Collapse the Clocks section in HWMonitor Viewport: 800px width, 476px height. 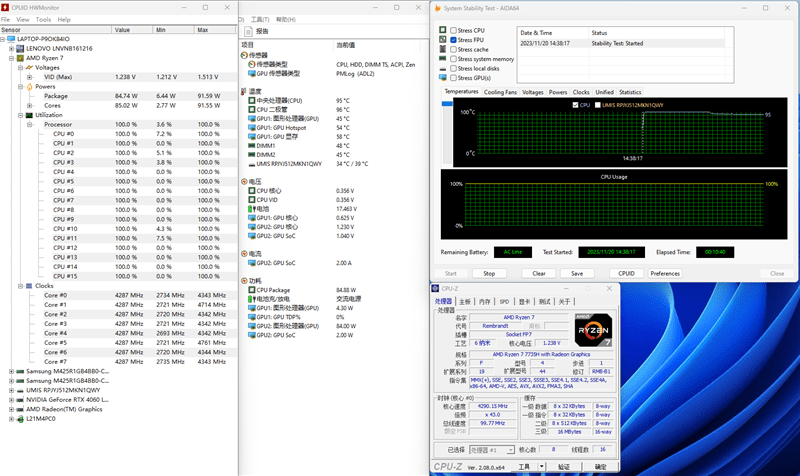point(21,286)
